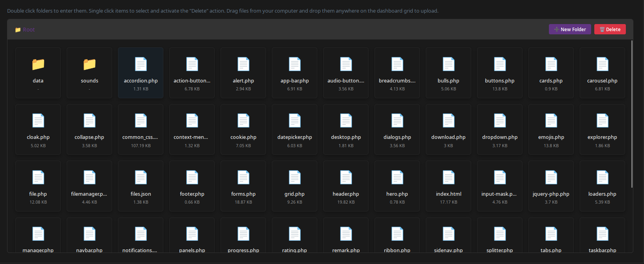Select the dropdown.php file icon
This screenshot has width=644, height=264.
click(500, 121)
